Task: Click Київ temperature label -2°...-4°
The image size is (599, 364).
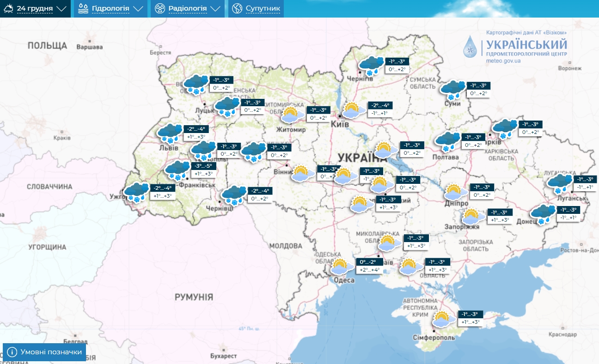Action: pos(381,105)
